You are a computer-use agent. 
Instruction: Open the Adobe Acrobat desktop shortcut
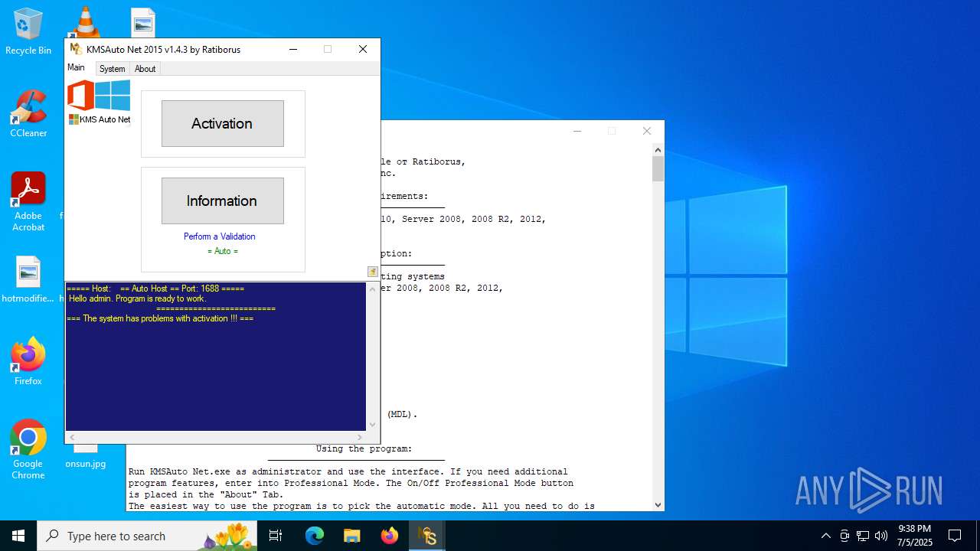tap(28, 202)
